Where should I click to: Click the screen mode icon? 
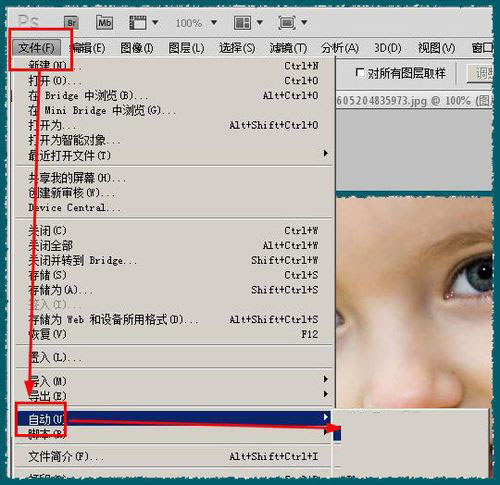(287, 23)
